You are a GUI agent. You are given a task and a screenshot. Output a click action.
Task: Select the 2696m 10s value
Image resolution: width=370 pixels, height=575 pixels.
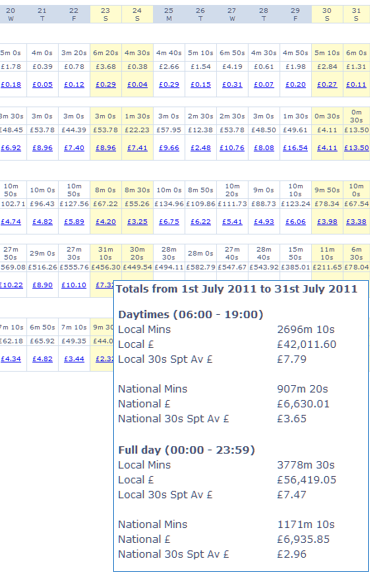click(306, 329)
